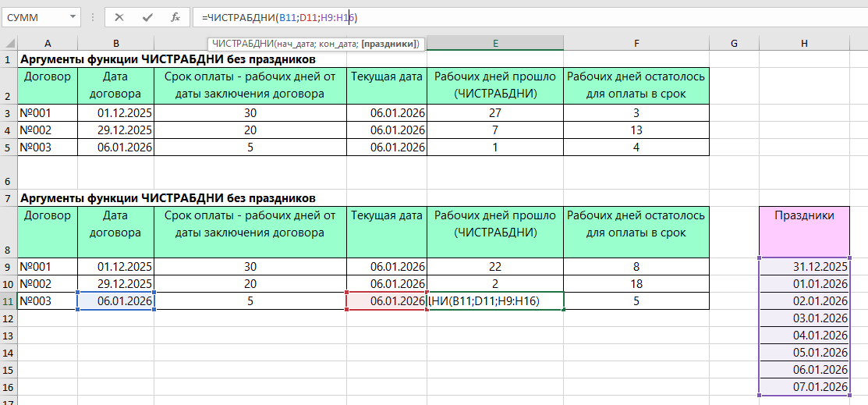Select cell B4 with date 29.12.2025
Viewport: 868px width, 405px height.
pos(115,130)
